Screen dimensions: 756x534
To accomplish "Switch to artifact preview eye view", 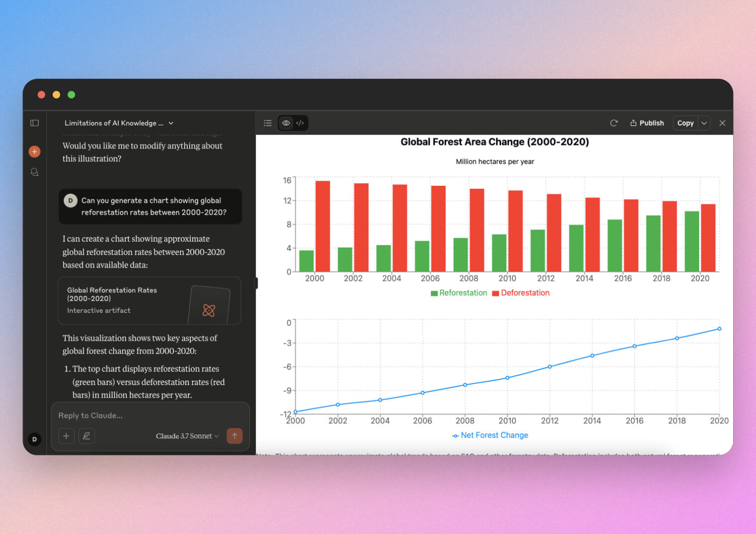I will [286, 123].
